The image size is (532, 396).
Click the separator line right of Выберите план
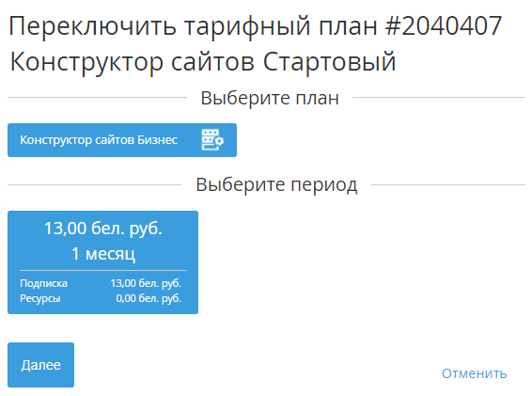pyautogui.click(x=439, y=98)
